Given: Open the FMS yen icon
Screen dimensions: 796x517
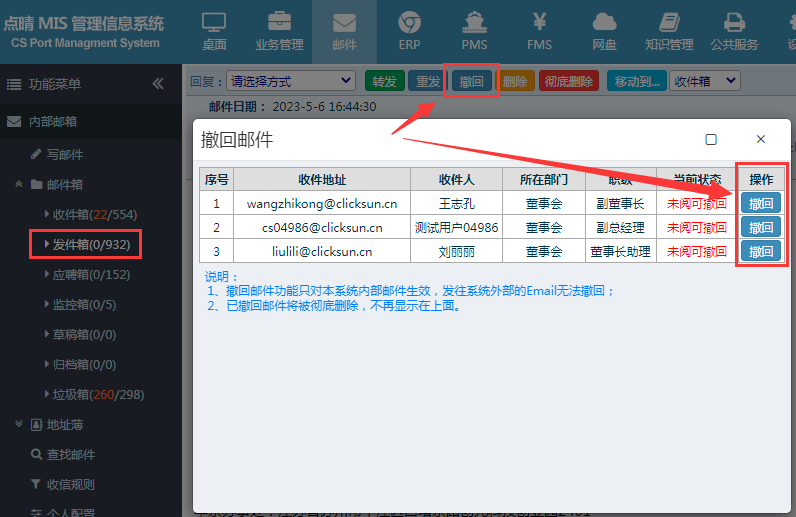Looking at the screenshot, I should [x=539, y=31].
